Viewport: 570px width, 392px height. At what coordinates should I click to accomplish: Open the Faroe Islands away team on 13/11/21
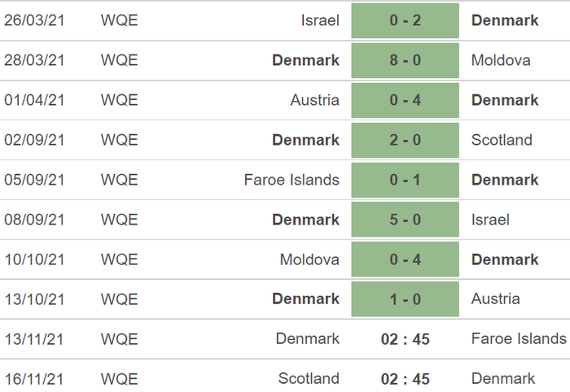[x=519, y=339]
